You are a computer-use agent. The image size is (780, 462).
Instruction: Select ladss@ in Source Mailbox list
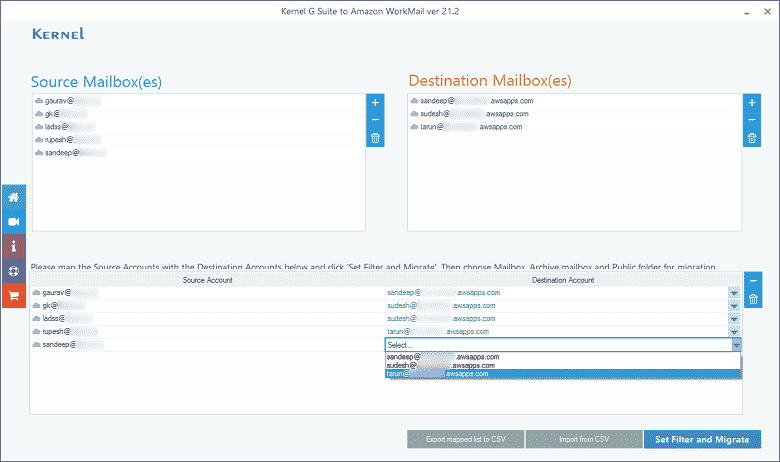[x=199, y=127]
